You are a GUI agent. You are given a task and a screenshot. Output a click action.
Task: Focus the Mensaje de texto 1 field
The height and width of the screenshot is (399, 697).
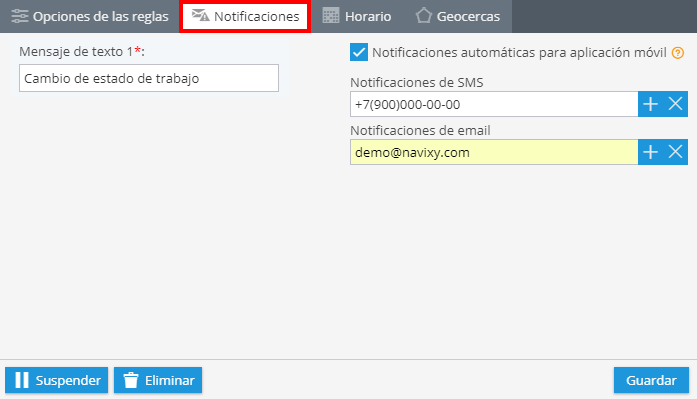[149, 78]
